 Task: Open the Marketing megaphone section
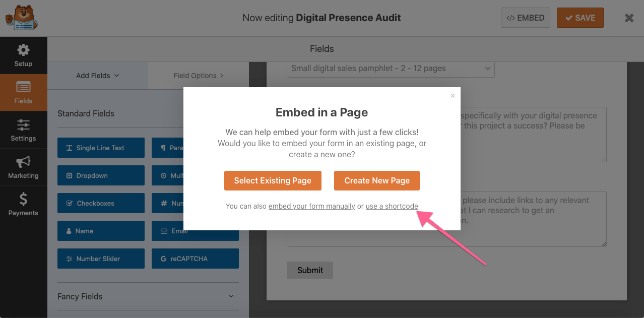tap(23, 167)
